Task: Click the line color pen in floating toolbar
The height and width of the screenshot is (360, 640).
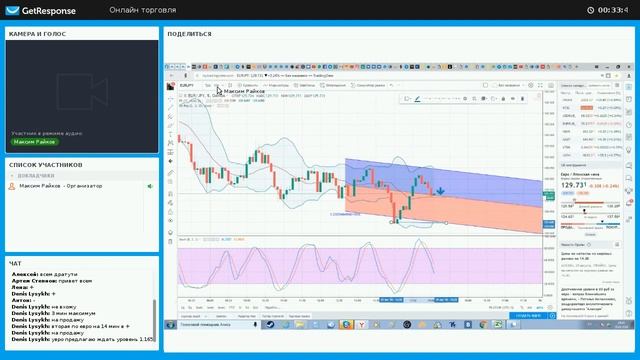Action: click(417, 99)
